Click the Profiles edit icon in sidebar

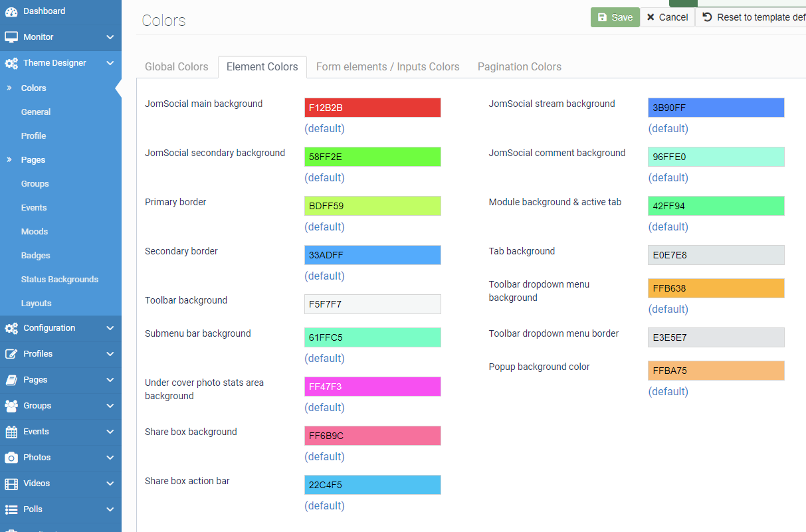(11, 354)
